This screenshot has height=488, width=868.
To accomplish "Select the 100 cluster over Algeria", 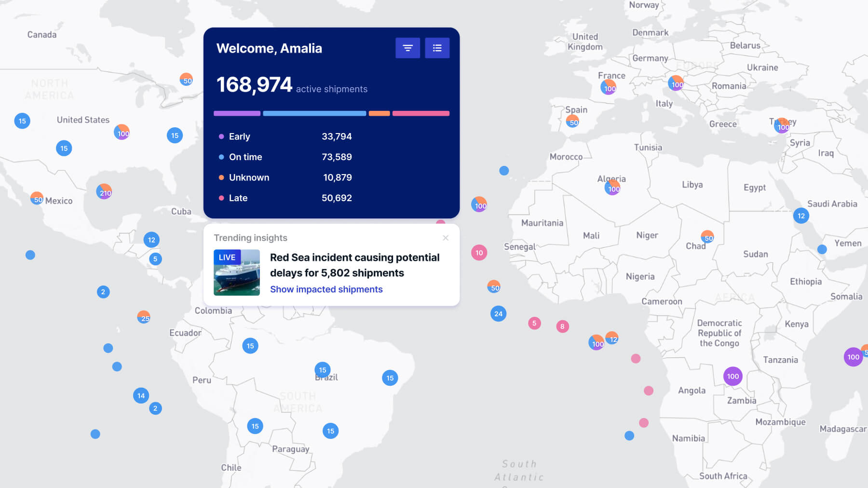I will coord(612,188).
